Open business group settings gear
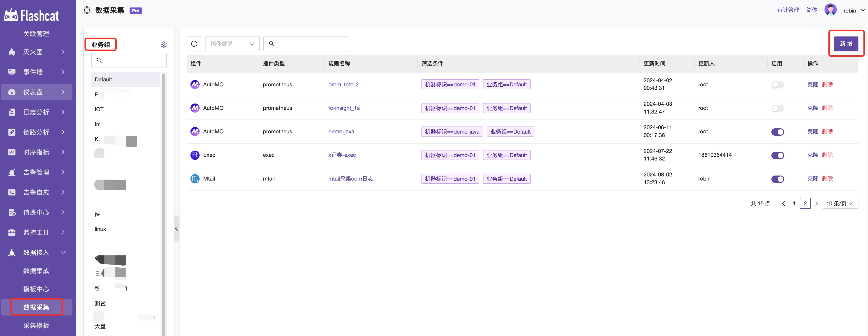868x336 pixels. 163,44
